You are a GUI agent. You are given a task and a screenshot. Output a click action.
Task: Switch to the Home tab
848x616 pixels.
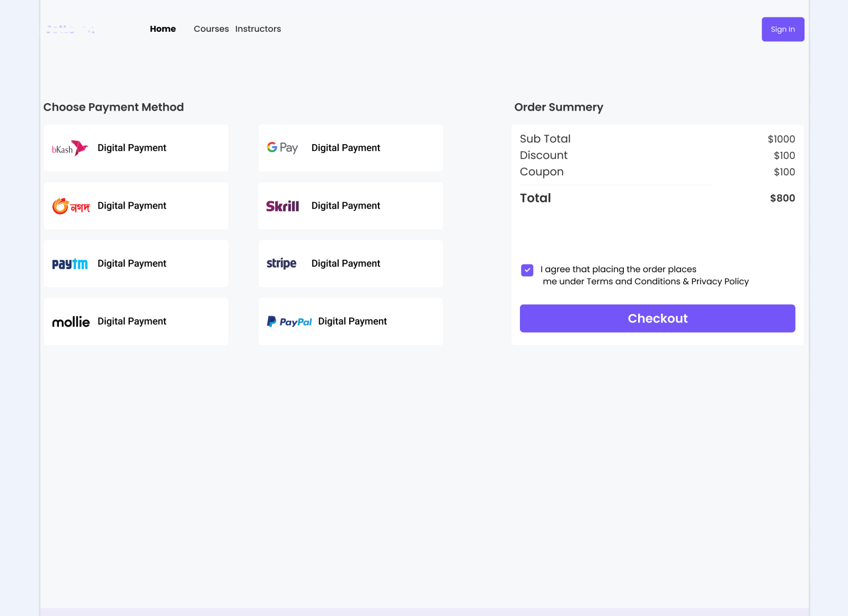tap(163, 29)
